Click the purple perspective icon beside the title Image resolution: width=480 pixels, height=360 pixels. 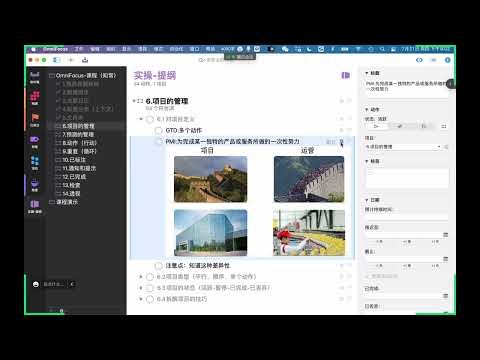(x=346, y=75)
